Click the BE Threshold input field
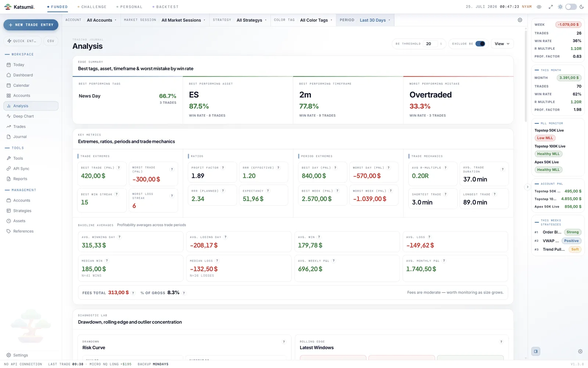This screenshot has height=368, width=588. [x=430, y=44]
